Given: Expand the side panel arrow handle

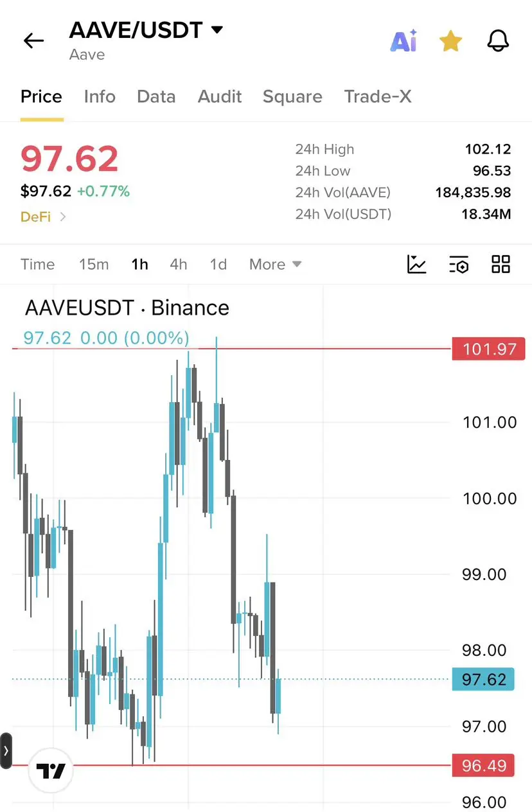Looking at the screenshot, I should [6, 750].
